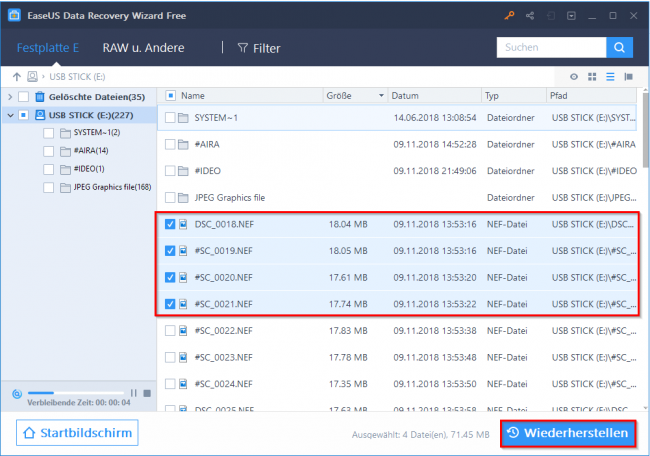This screenshot has height=456, width=650.
Task: Stop the running scan
Action: [147, 393]
